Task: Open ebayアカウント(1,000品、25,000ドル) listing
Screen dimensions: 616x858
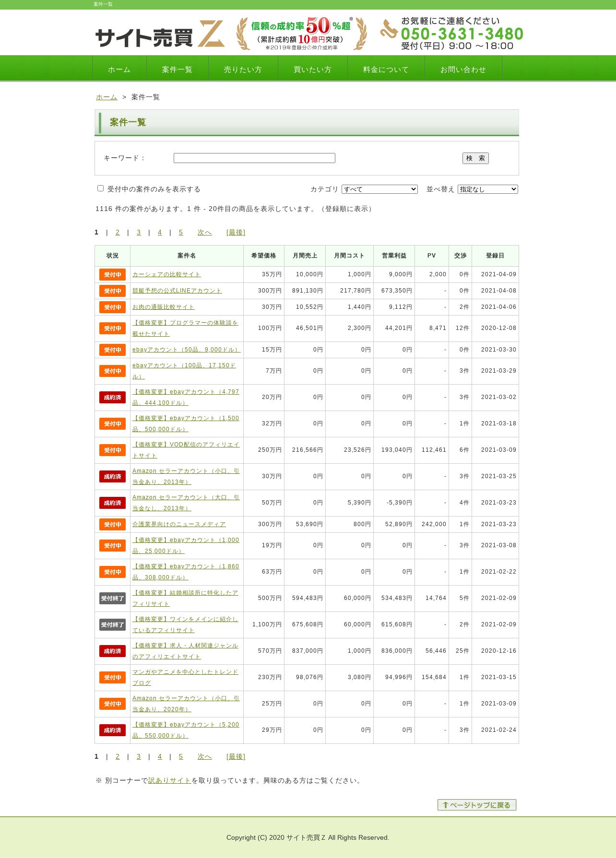Action: pos(186,545)
